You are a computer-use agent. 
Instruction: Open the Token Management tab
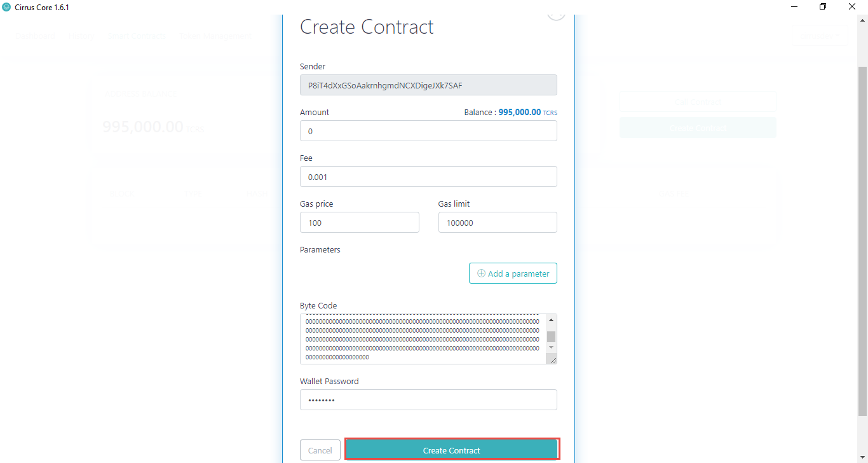click(216, 36)
